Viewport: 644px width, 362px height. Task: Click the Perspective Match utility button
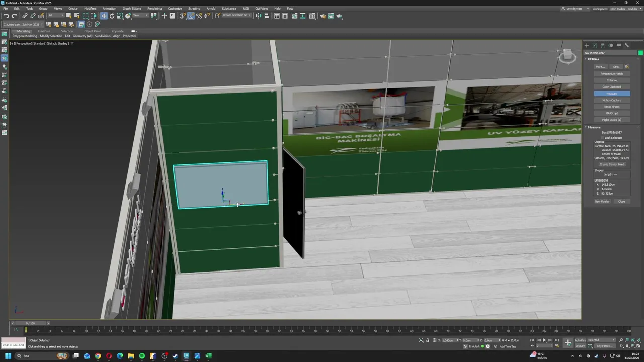[612, 74]
